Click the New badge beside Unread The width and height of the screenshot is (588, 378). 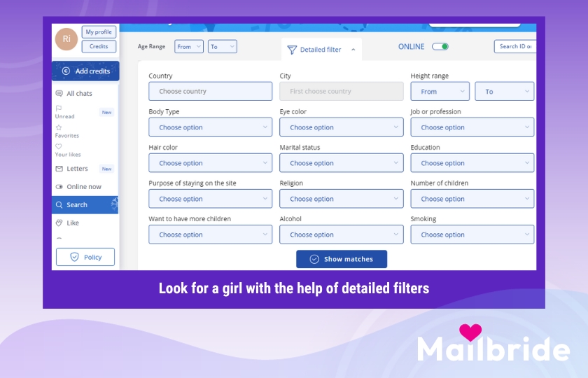pos(106,112)
